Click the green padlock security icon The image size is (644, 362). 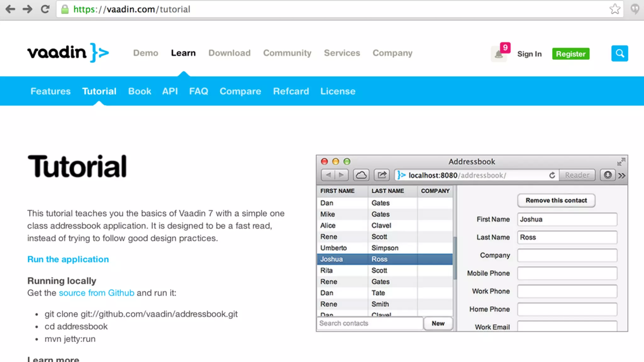(65, 9)
